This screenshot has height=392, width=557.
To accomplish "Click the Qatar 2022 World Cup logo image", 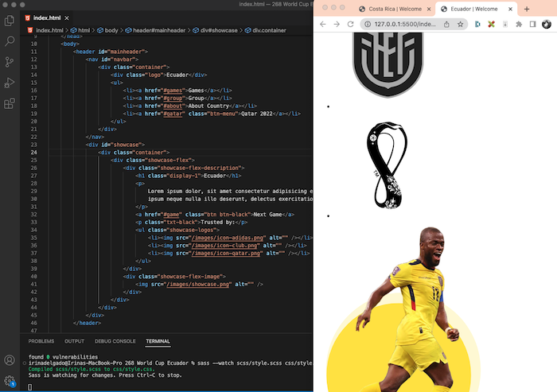I will [388, 165].
